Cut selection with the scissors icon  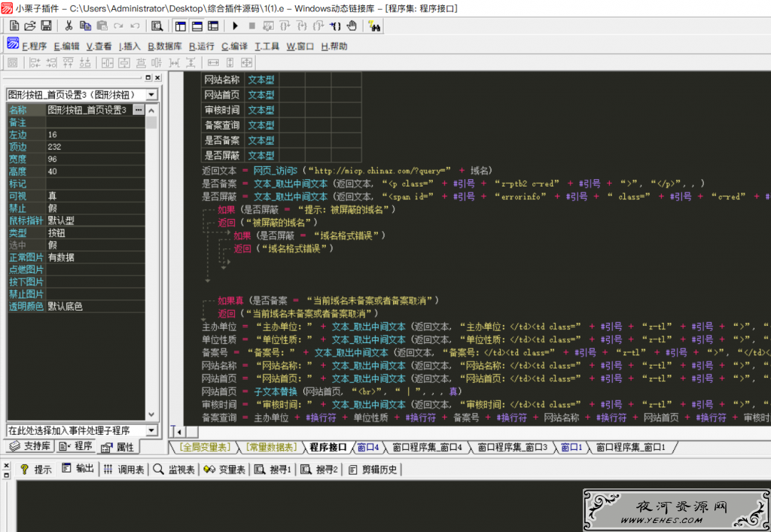(69, 26)
